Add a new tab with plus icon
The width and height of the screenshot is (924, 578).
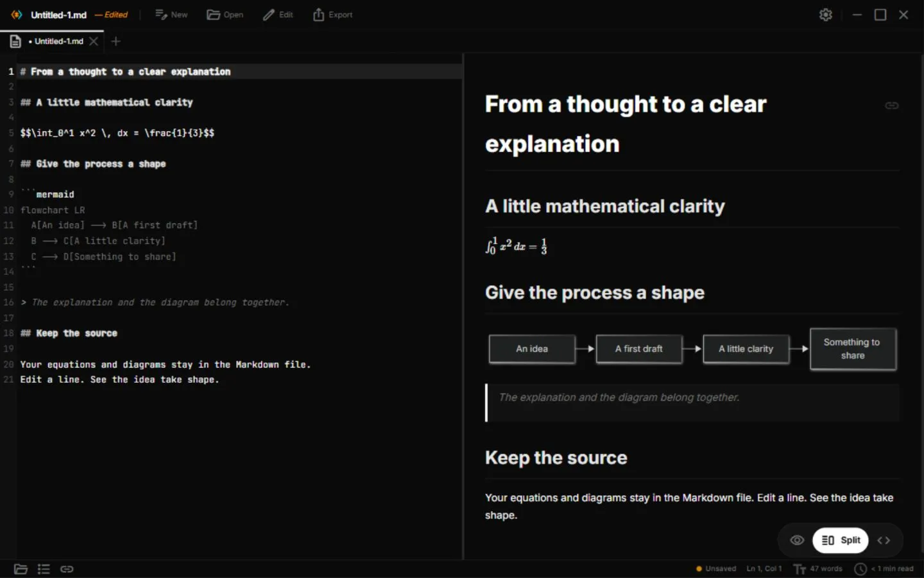tap(116, 41)
